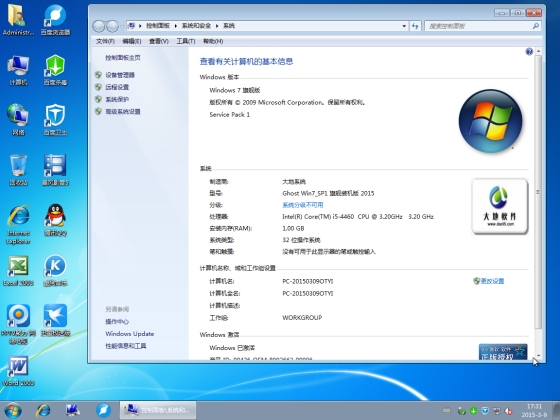Open 远程设置 (Remote settings) link

pyautogui.click(x=117, y=87)
